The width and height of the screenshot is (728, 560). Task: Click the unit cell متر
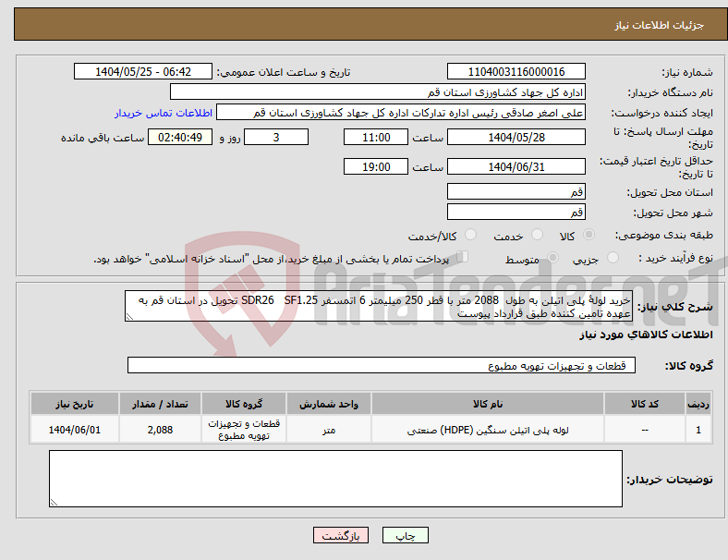(329, 430)
